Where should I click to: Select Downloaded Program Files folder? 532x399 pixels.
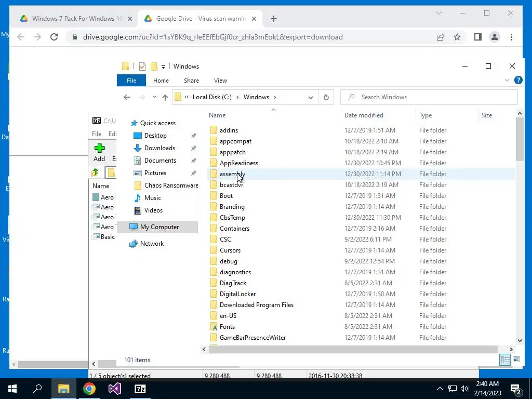(x=257, y=305)
